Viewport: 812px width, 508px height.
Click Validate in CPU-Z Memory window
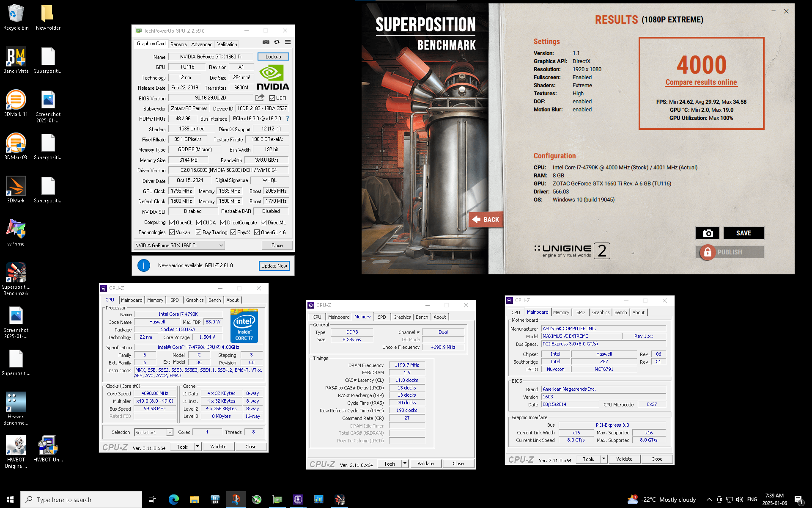(425, 464)
